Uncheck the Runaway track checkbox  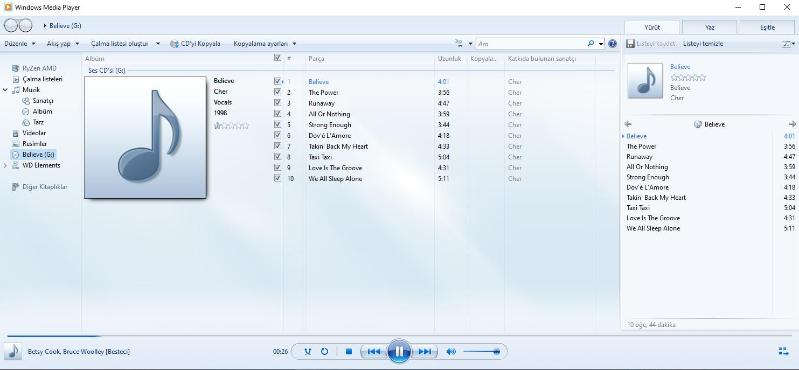[x=277, y=102]
